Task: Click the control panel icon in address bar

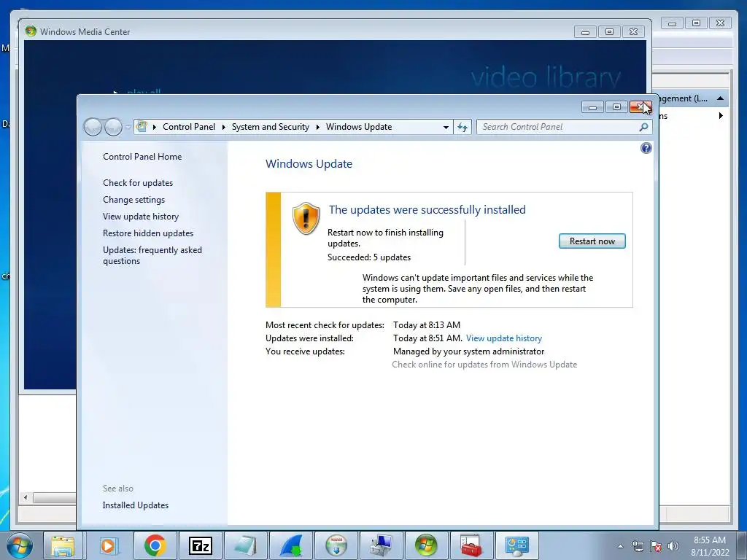Action: pos(142,126)
